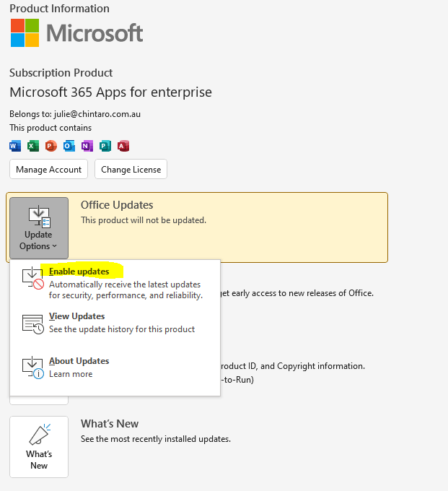This screenshot has width=448, height=491.
Task: Click the Change License button
Action: tap(131, 170)
